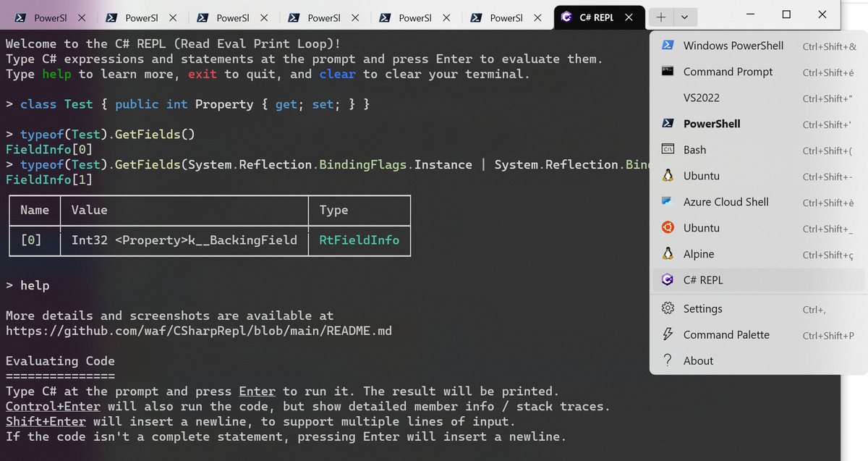
Task: Switch to the C# REPL tab
Action: [596, 16]
